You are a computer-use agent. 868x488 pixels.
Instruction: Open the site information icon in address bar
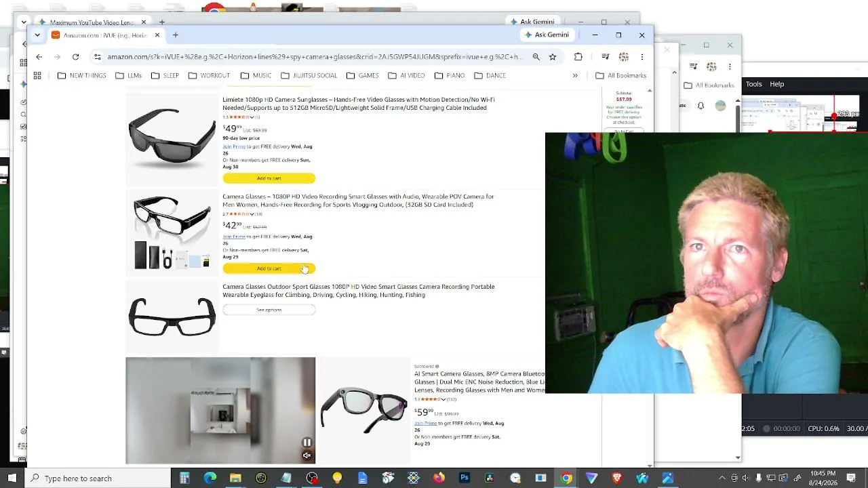point(98,57)
